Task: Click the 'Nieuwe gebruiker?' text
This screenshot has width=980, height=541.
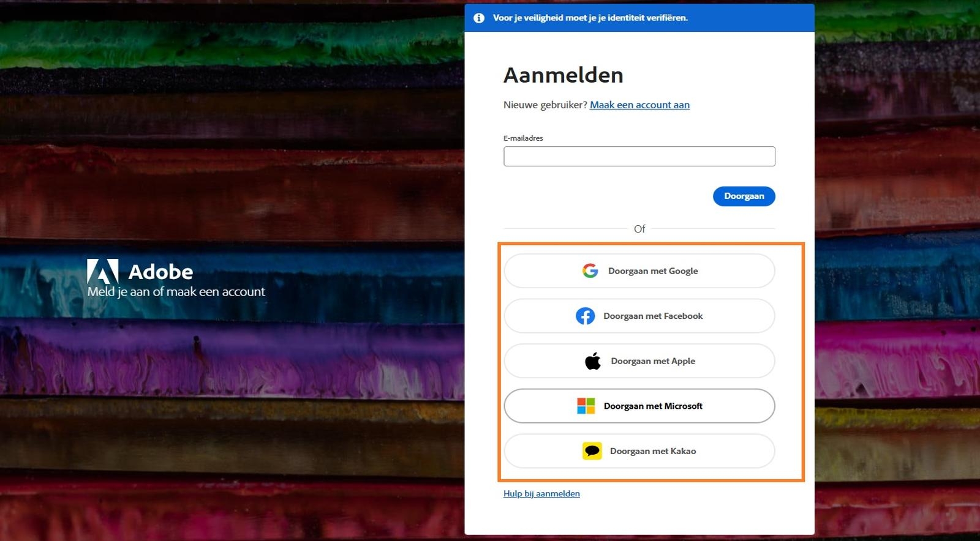Action: point(545,105)
